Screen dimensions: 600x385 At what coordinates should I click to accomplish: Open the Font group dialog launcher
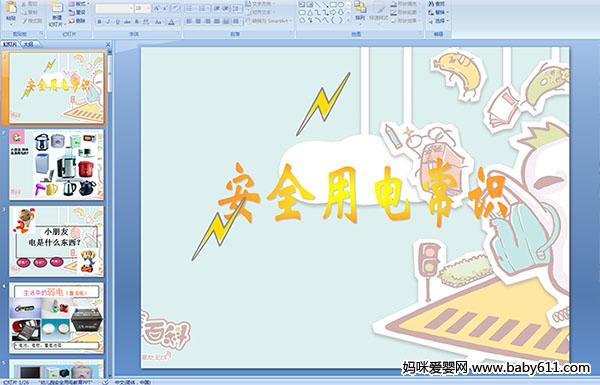tap(179, 33)
